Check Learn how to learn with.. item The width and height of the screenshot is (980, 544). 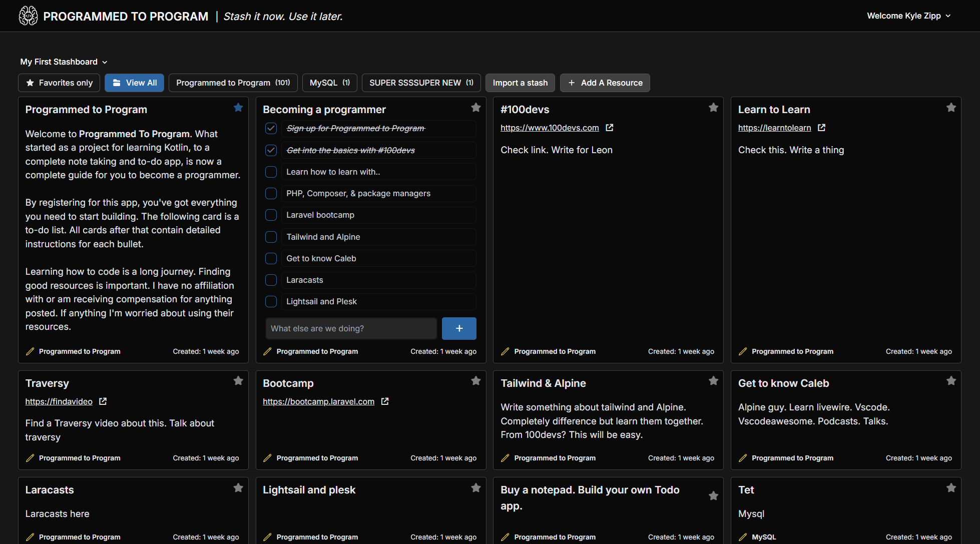pyautogui.click(x=271, y=172)
